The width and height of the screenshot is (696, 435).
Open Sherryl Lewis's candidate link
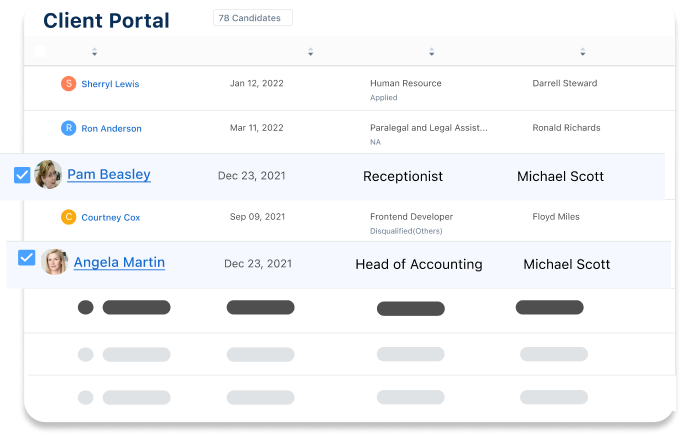tap(110, 84)
